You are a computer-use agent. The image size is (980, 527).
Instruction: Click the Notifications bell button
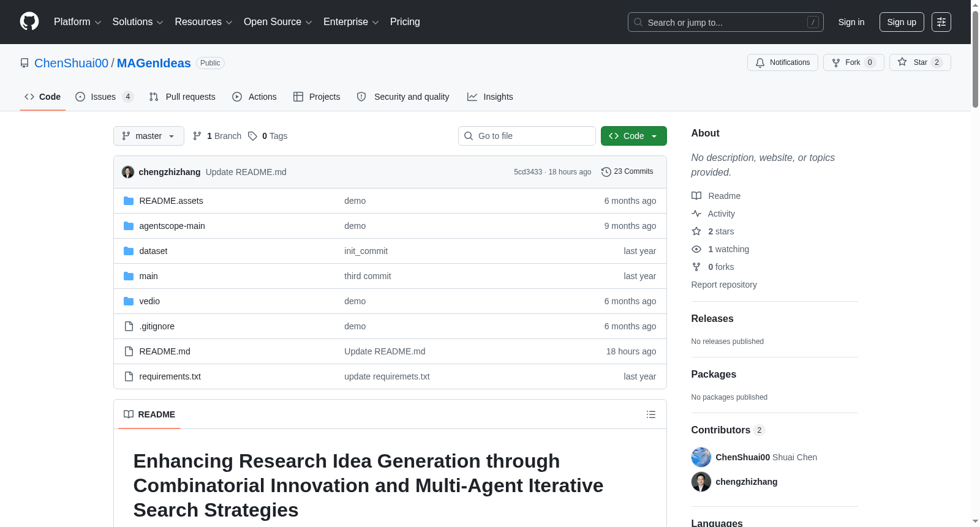coord(782,62)
